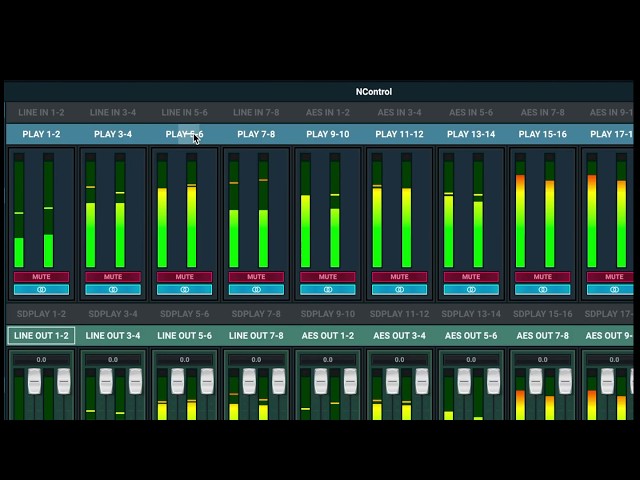Toggle stereo link icon on PLAY 15-16

pos(543,289)
